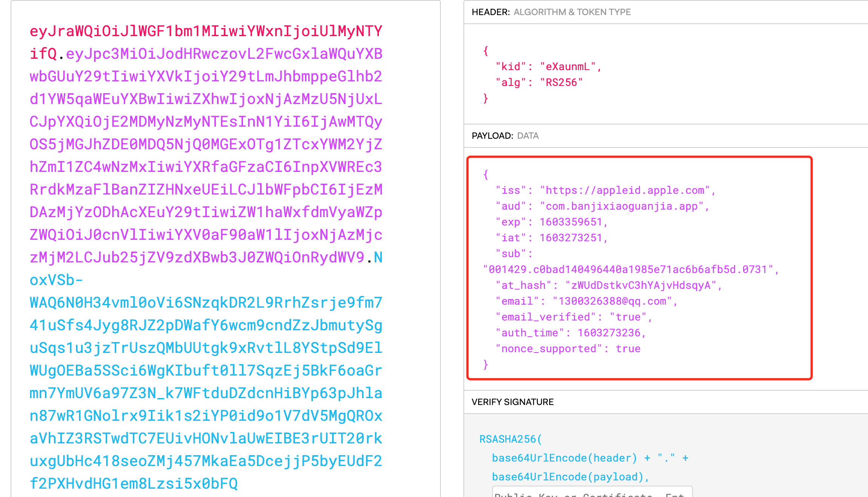Click the "kid" line in header JSON
The width and height of the screenshot is (868, 497).
(x=548, y=67)
